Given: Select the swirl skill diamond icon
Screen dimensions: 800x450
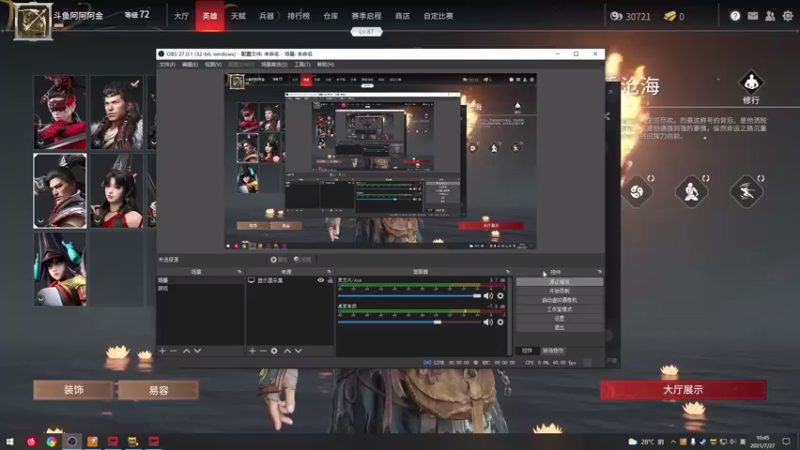Looking at the screenshot, I should (x=637, y=192).
